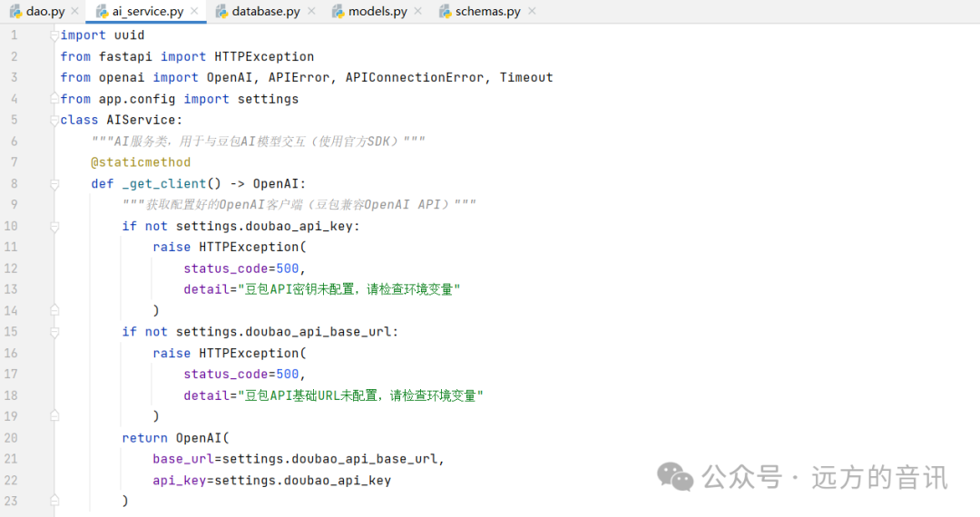
Task: Close the models.py tab
Action: pyautogui.click(x=418, y=11)
